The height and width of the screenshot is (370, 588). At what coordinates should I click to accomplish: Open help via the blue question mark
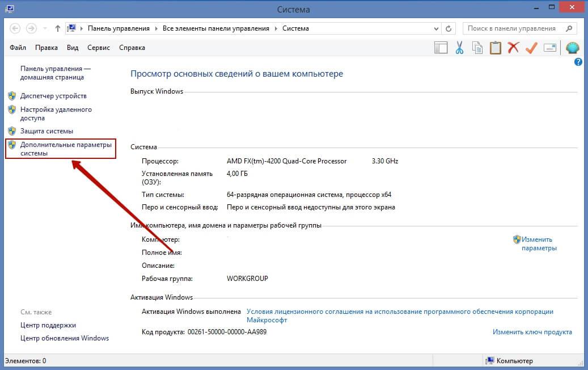(578, 62)
